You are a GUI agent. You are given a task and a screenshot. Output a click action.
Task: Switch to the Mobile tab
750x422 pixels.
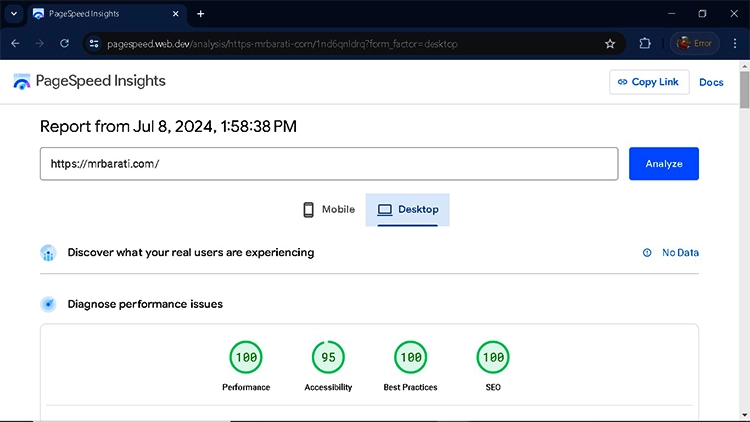[329, 210]
